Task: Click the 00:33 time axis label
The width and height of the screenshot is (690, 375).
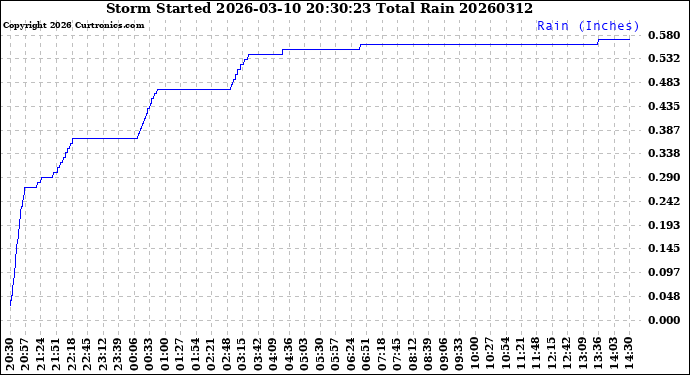Action: [x=149, y=354]
